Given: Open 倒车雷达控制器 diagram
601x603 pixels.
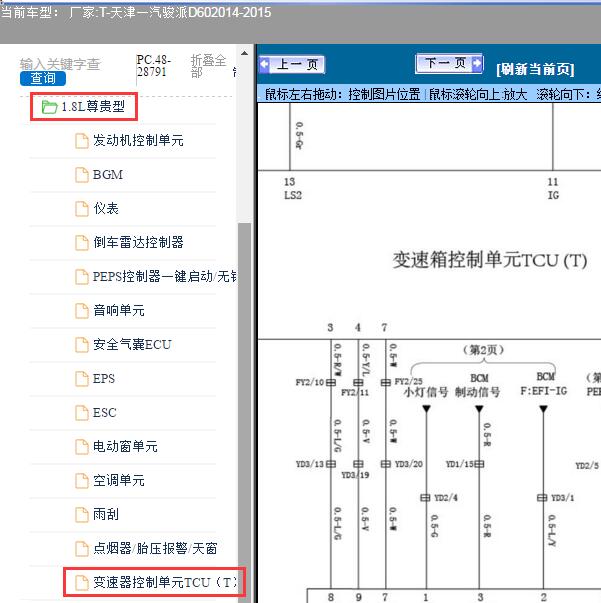Looking at the screenshot, I should tap(138, 242).
